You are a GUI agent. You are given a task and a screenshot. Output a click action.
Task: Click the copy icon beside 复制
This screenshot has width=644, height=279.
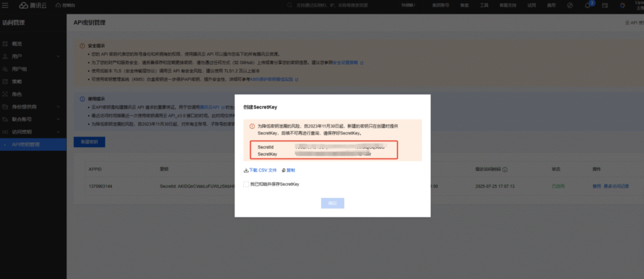pyautogui.click(x=284, y=170)
